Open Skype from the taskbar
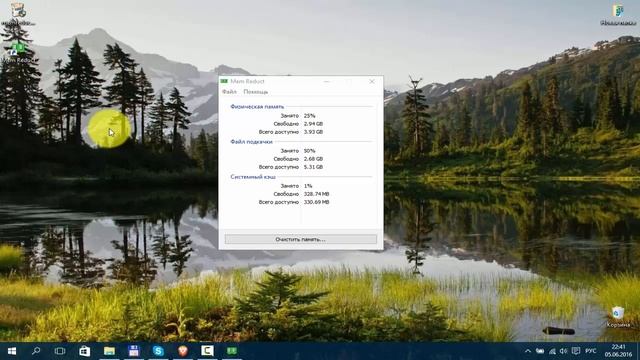Image resolution: width=640 pixels, height=360 pixels. point(158,351)
